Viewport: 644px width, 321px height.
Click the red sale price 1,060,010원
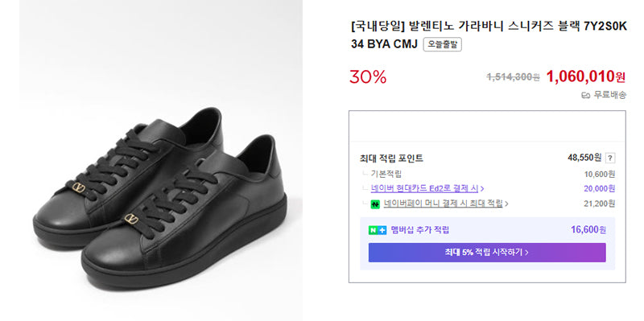(586, 76)
